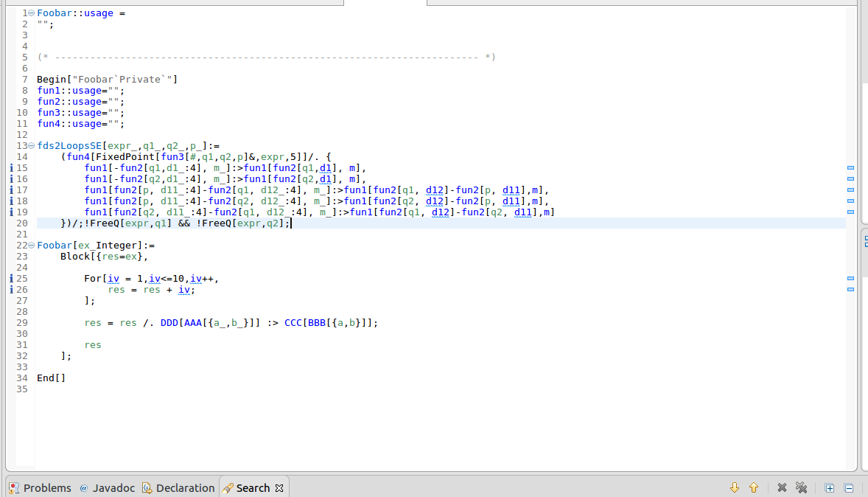Click the Javadoc view icon
Viewport: 868px width, 497px height.
coord(84,487)
